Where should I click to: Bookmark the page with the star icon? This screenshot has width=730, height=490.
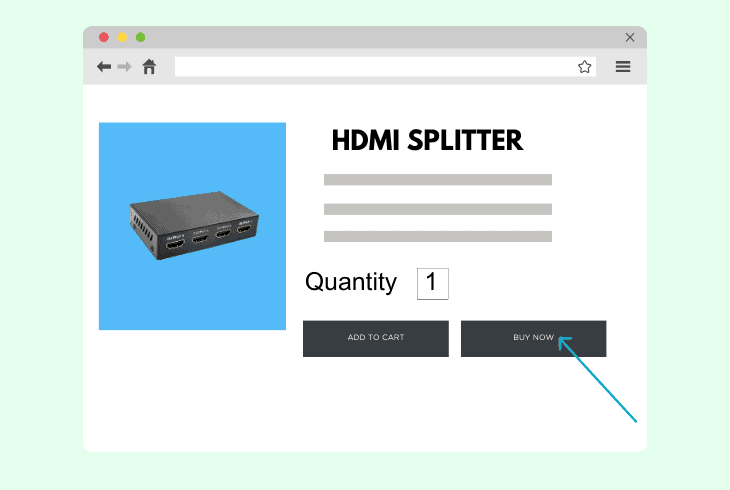[585, 67]
